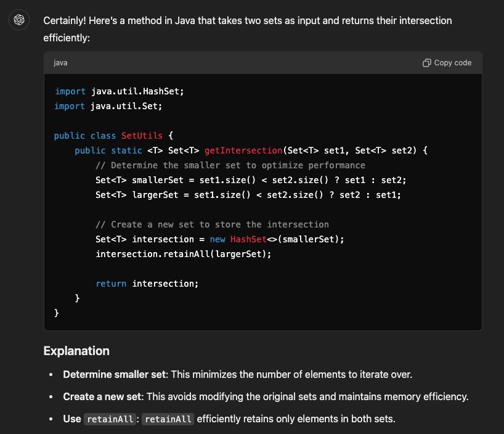Click the 'Explanation' heading
504x434 pixels.
pos(76,351)
